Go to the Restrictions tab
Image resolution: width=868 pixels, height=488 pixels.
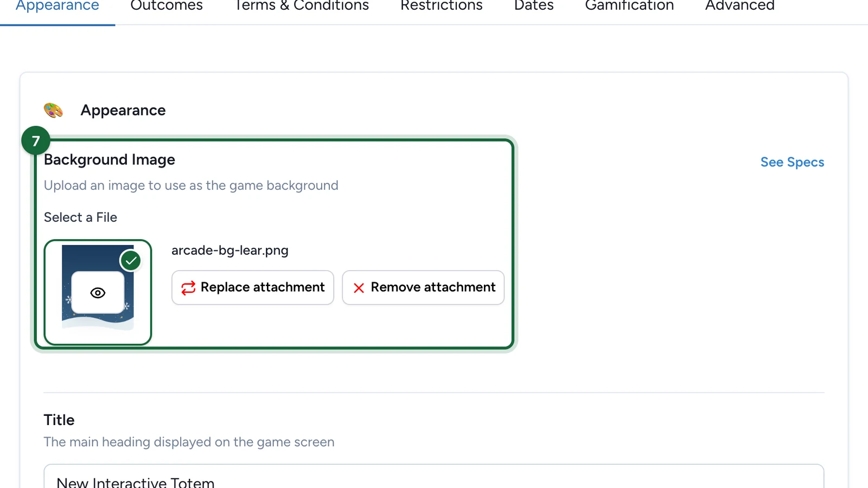tap(442, 7)
